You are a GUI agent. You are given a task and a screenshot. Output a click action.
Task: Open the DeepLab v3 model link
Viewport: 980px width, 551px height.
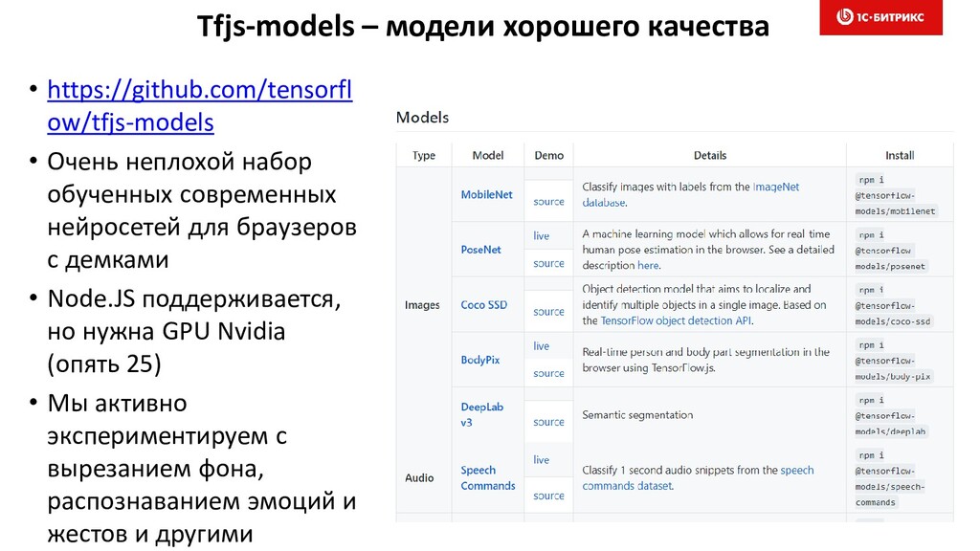tap(482, 414)
